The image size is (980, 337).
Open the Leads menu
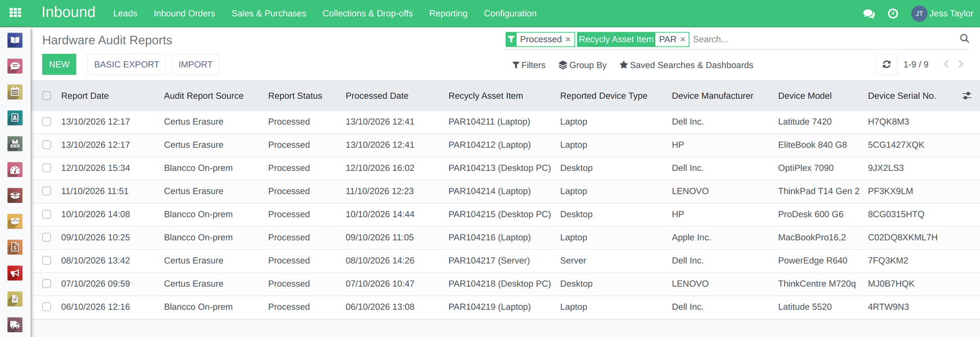point(125,13)
